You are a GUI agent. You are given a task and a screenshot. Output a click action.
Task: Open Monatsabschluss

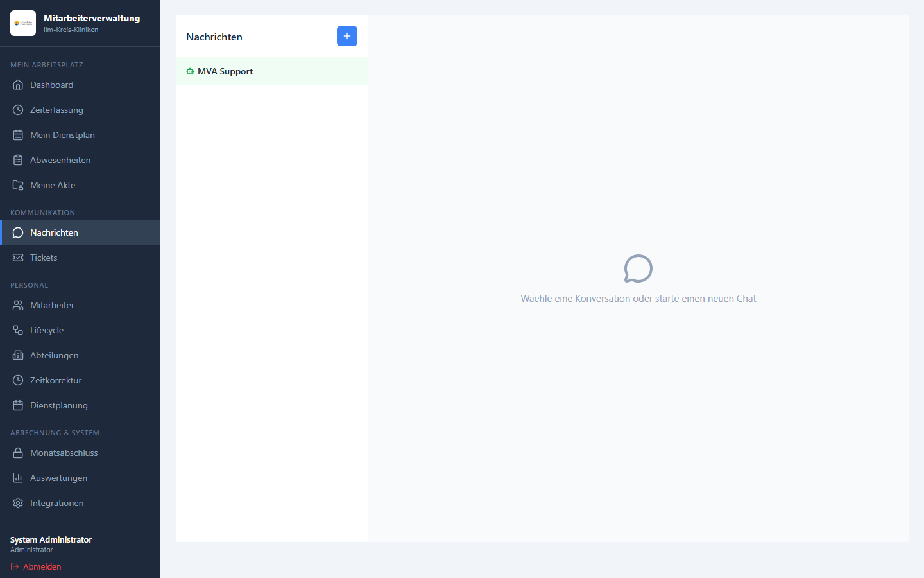[80, 453]
